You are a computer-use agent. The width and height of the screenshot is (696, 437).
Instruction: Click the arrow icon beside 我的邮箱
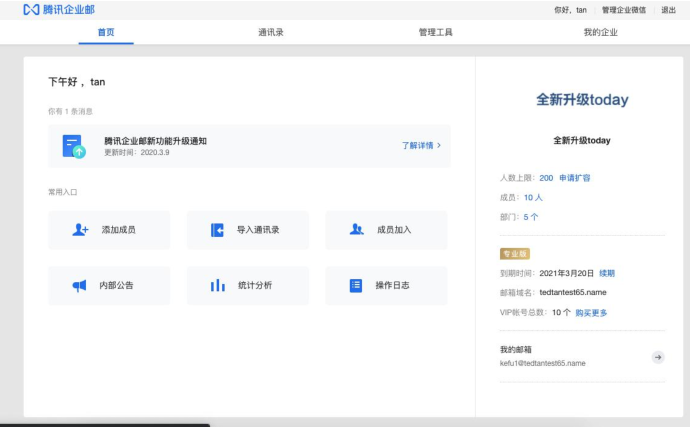tap(657, 357)
